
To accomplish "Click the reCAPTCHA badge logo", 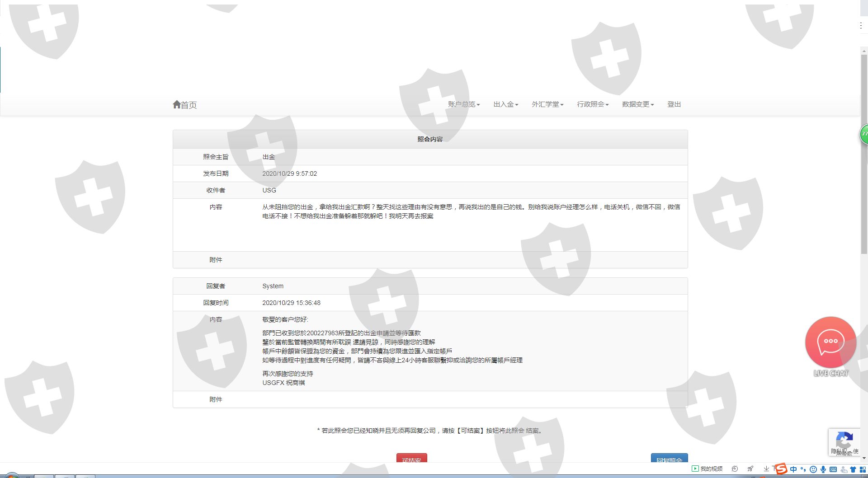I will coord(844,440).
